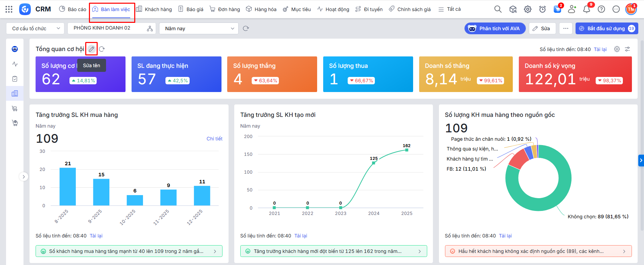The width and height of the screenshot is (644, 265).
Task: Open the notifications bell icon
Action: pyautogui.click(x=586, y=9)
